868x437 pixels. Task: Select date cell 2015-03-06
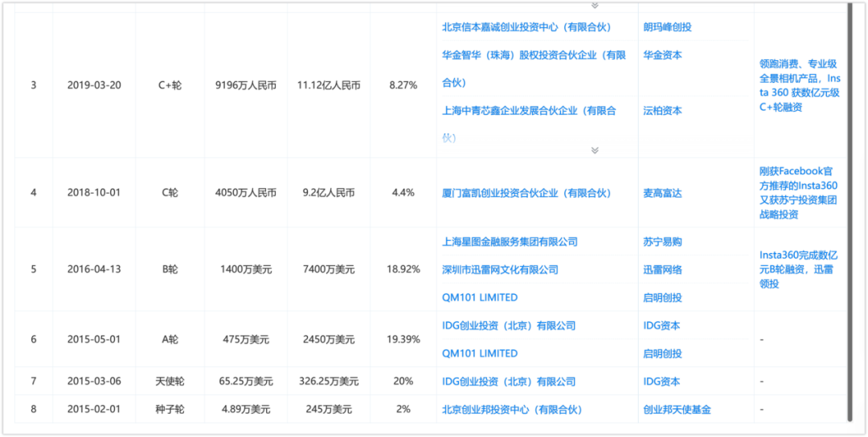[94, 381]
